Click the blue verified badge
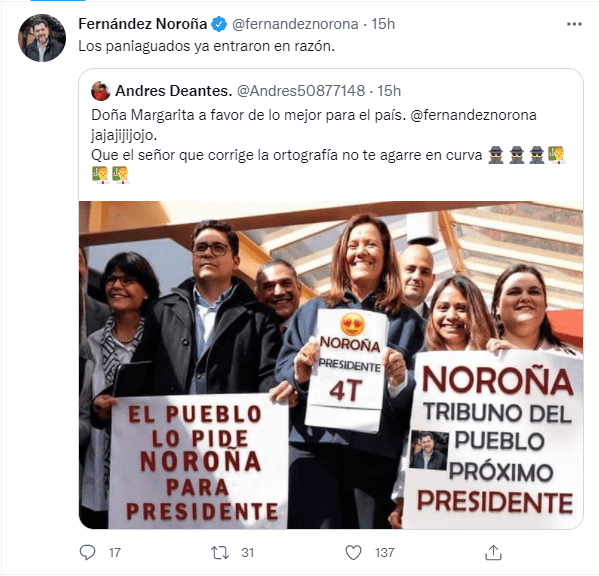Image resolution: width=599 pixels, height=576 pixels. 219,24
